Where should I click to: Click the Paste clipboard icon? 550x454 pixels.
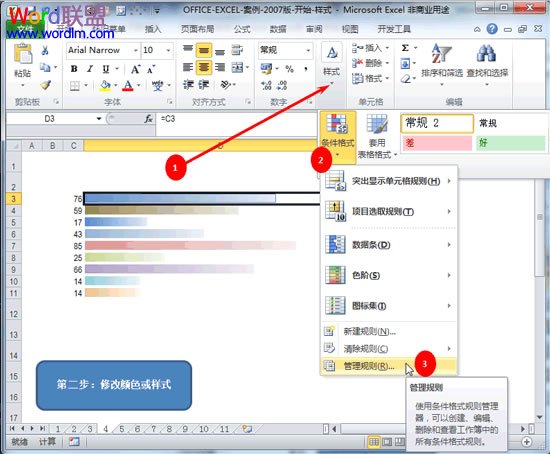click(x=23, y=54)
